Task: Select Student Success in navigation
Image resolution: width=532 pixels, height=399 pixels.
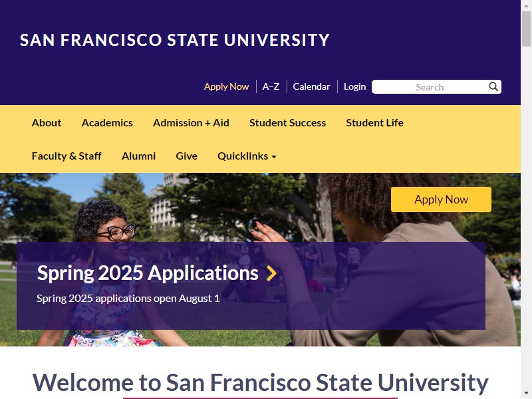Action: click(287, 123)
